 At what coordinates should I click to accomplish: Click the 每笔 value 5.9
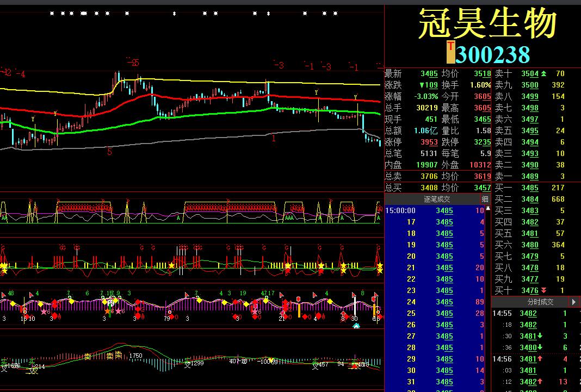click(x=486, y=154)
